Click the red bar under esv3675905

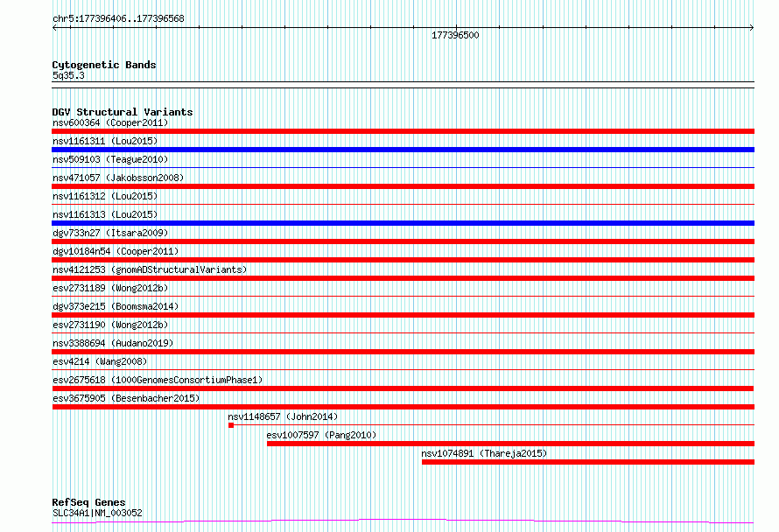coord(403,407)
